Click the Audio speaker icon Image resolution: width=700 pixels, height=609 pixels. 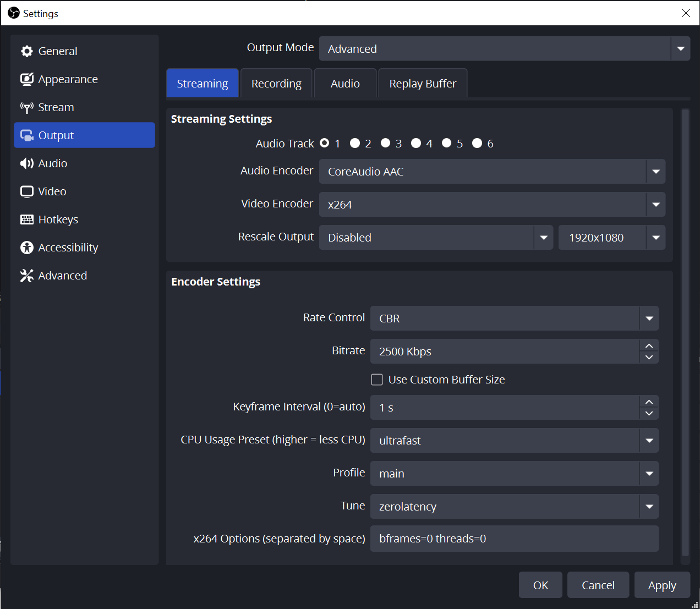tap(27, 163)
